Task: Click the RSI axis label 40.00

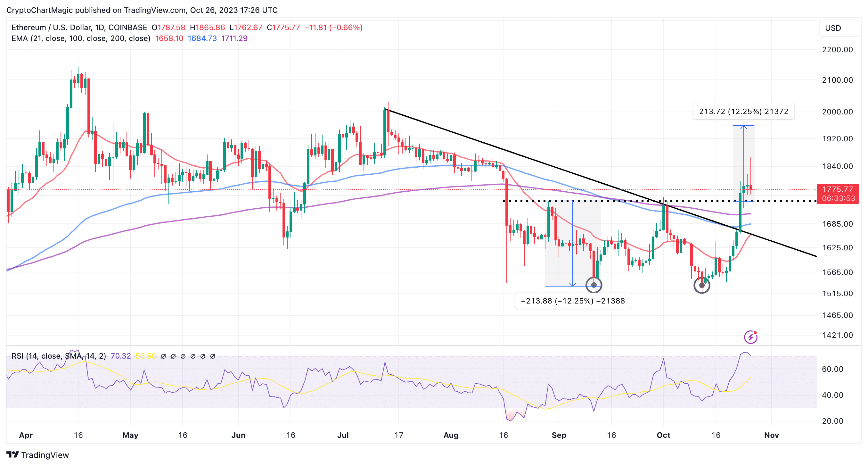Action: click(832, 395)
